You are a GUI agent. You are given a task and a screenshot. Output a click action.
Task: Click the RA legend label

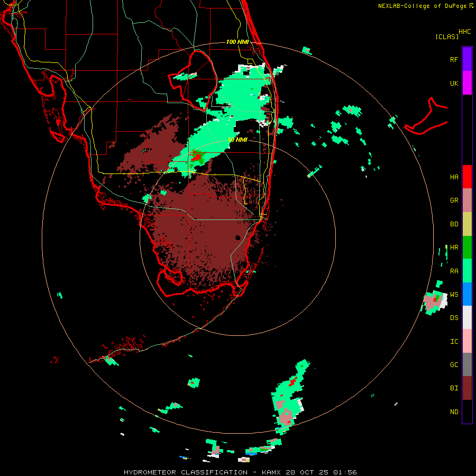pos(454,271)
